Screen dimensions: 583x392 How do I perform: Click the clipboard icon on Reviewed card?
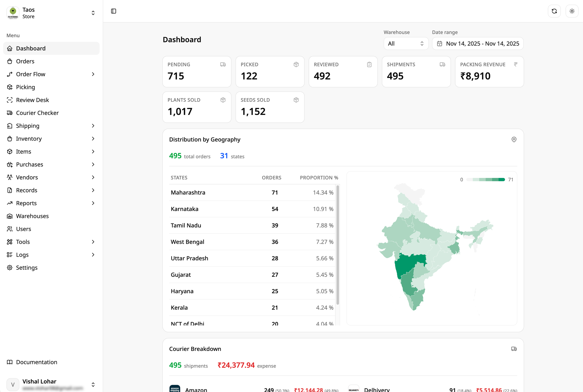(x=369, y=64)
